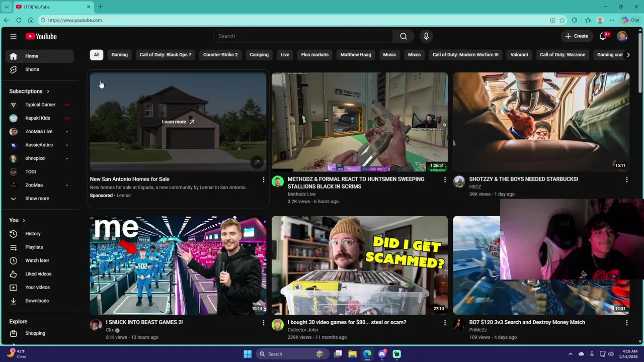
Task: Open the Home sidebar item
Action: (x=40, y=56)
